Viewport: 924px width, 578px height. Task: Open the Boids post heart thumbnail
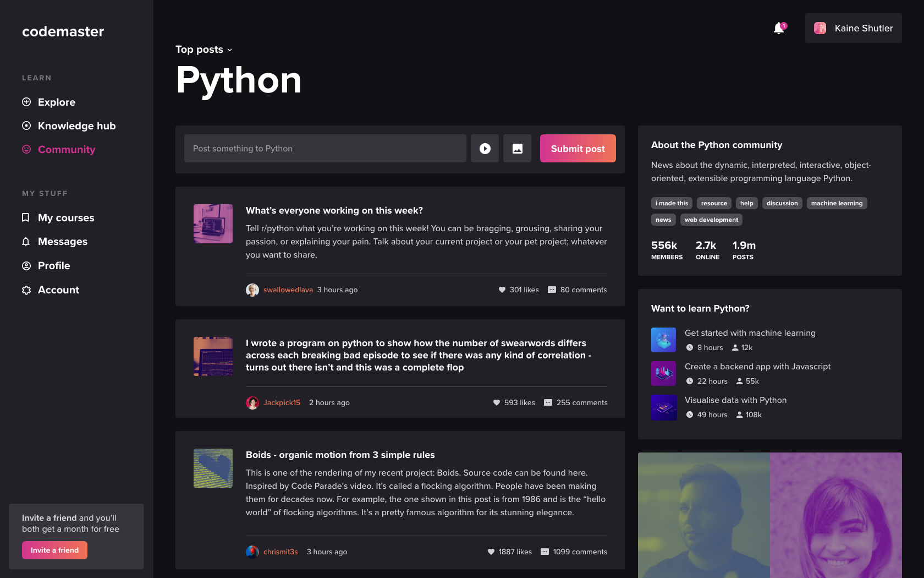coord(213,468)
